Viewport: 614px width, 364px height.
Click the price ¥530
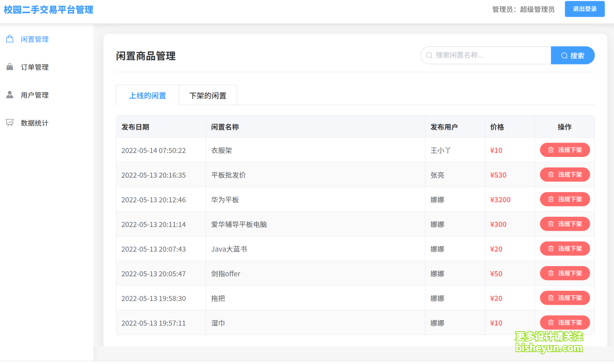pos(498,175)
